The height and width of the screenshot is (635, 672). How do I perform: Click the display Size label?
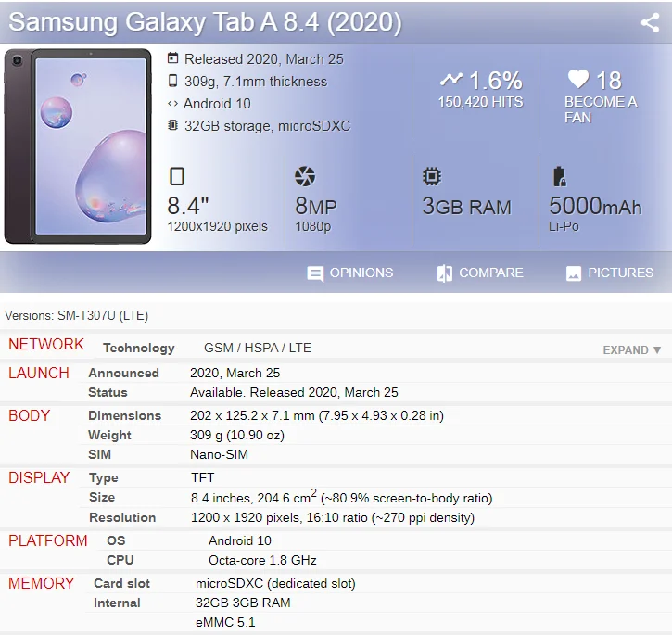(x=102, y=497)
